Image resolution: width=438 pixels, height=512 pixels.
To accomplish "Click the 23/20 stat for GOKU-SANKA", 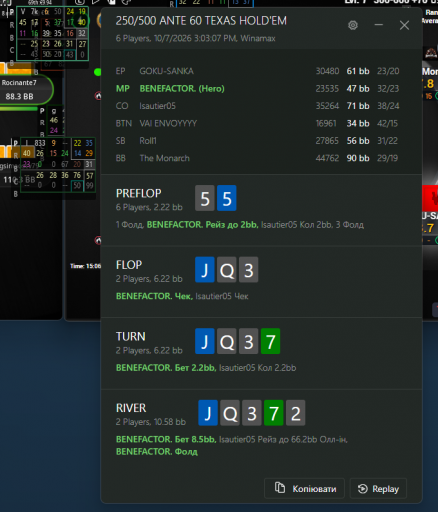I will coord(388,71).
